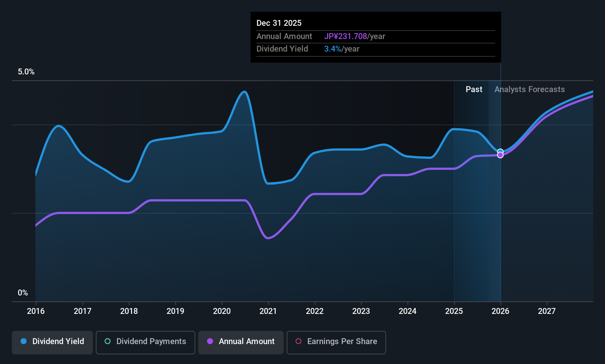The height and width of the screenshot is (364, 605).
Task: Click the 5.0% y-axis label
Action: coord(26,72)
